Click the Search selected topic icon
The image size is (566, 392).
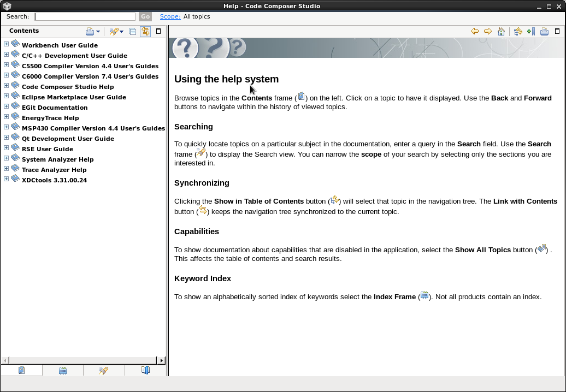click(x=114, y=32)
